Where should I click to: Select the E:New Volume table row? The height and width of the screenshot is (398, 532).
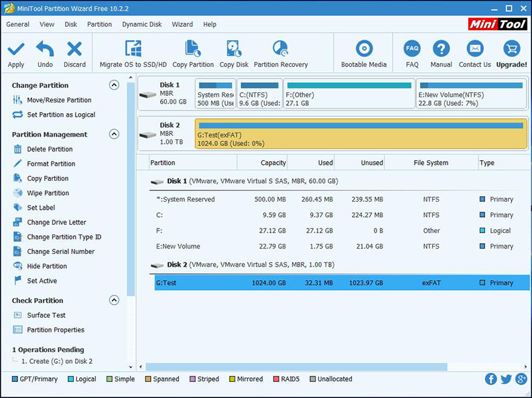[x=339, y=246]
